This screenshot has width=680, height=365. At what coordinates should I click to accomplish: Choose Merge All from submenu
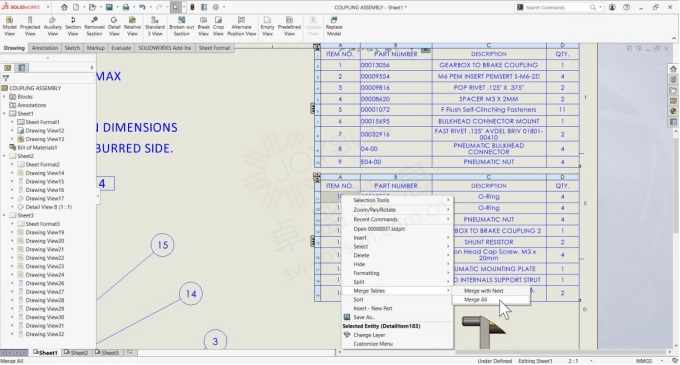475,300
